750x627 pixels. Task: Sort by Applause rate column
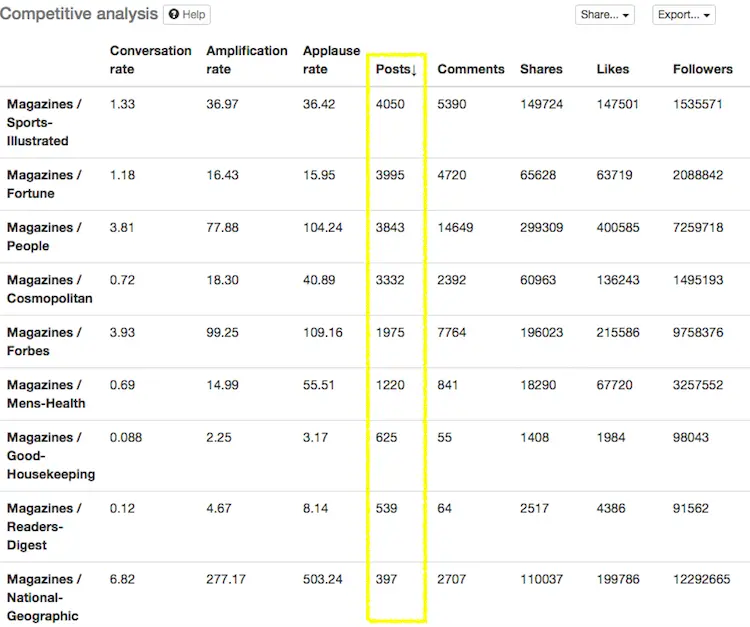(x=331, y=60)
